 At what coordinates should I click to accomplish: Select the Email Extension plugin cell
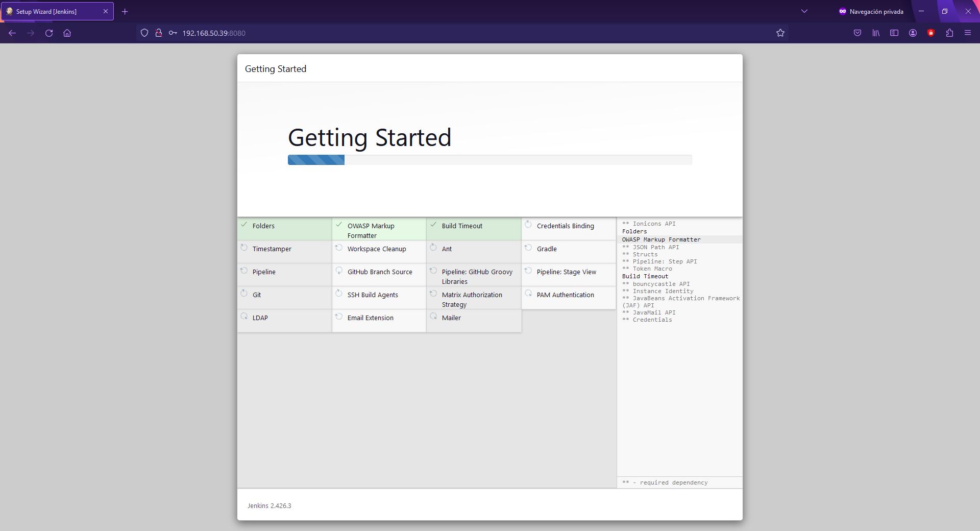click(379, 321)
